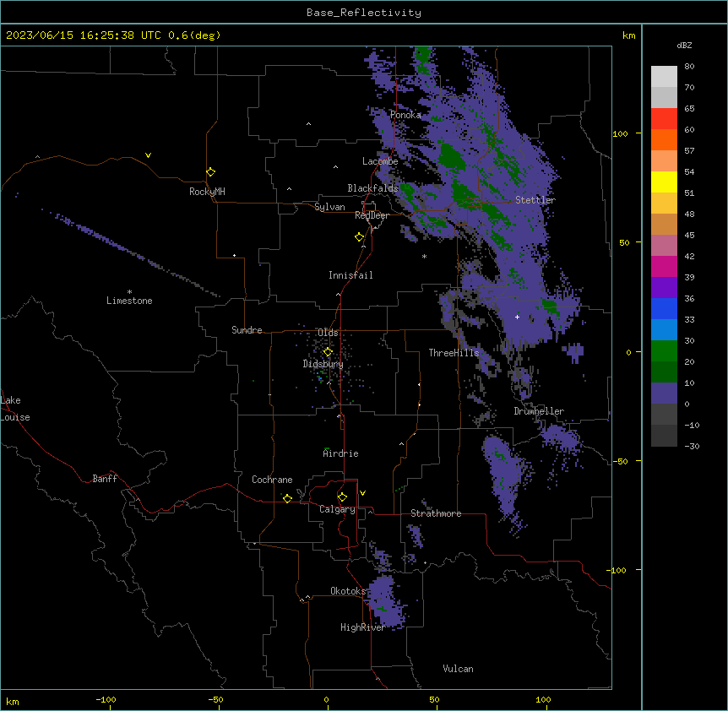
Task: Click the RedDeer label
Action: coord(372,215)
